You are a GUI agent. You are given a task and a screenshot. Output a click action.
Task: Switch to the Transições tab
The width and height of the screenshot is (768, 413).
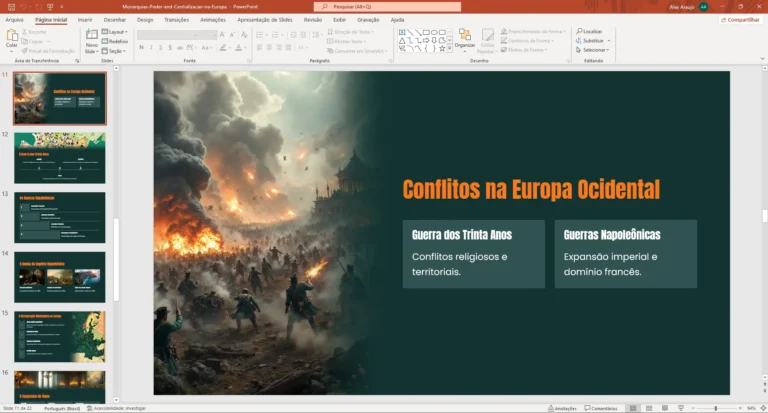coord(176,20)
